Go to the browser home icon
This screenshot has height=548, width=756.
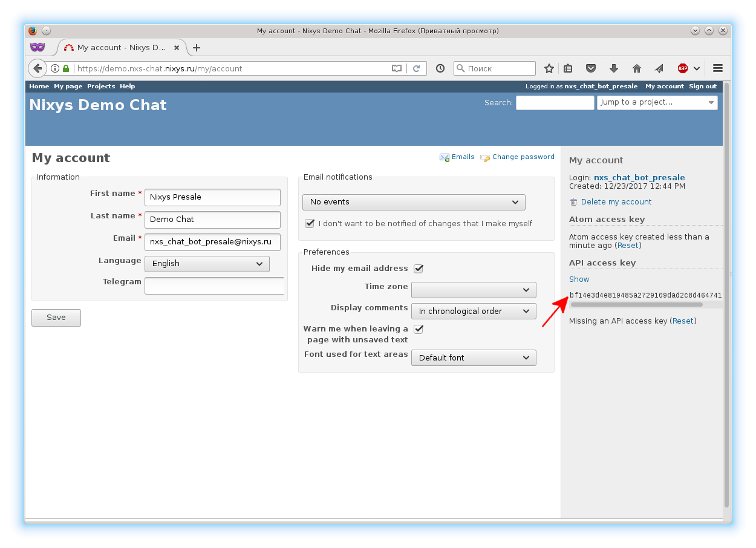tap(637, 68)
